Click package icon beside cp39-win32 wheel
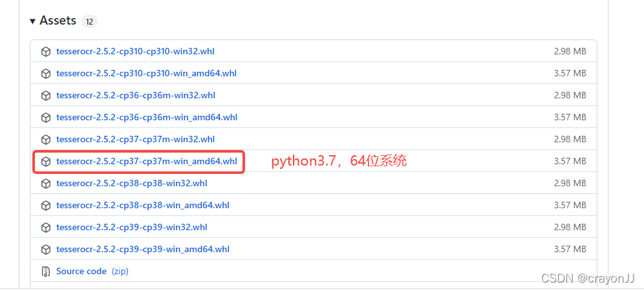 point(46,227)
